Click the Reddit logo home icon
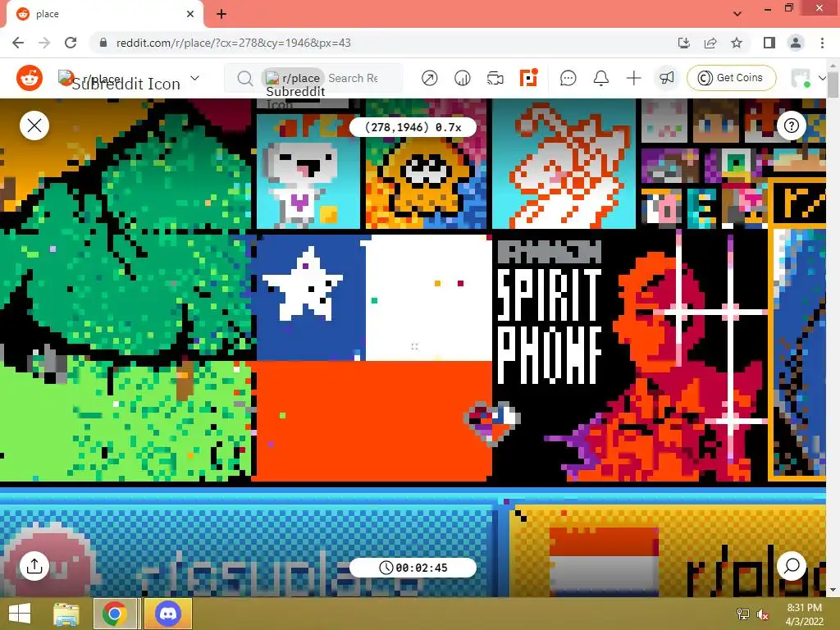The width and height of the screenshot is (840, 630). pyautogui.click(x=30, y=78)
